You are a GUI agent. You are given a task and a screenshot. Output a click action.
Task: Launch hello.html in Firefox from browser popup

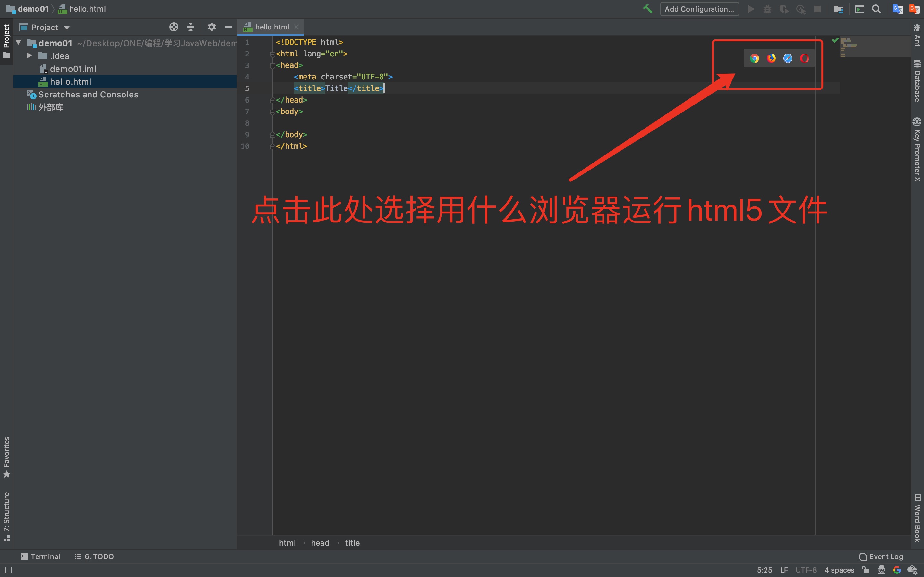click(x=772, y=58)
